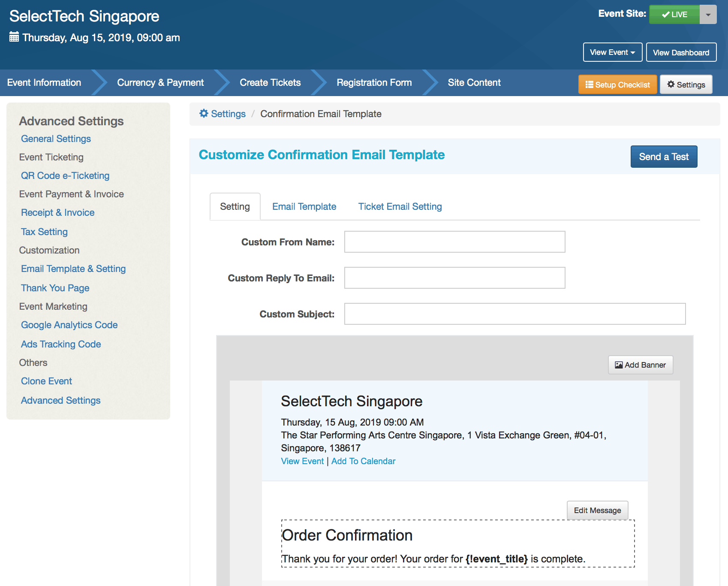Go to the Registration Form step
The height and width of the screenshot is (586, 728).
pyautogui.click(x=374, y=82)
